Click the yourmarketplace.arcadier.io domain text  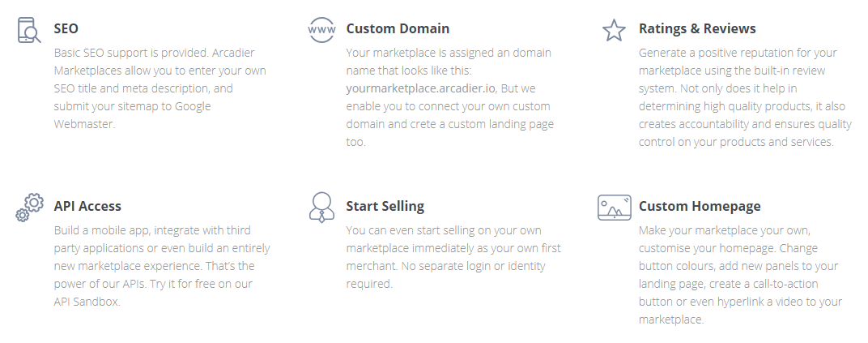pyautogui.click(x=421, y=88)
